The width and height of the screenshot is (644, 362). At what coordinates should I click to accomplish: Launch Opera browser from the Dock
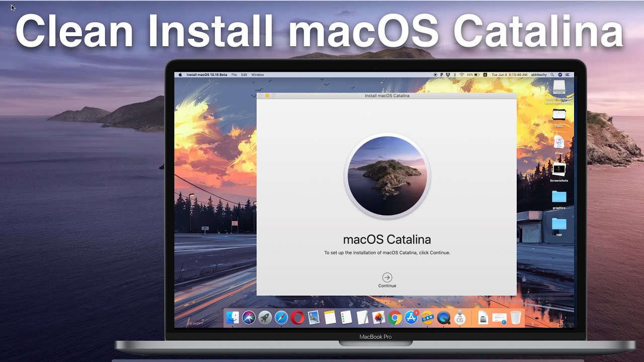tap(297, 317)
